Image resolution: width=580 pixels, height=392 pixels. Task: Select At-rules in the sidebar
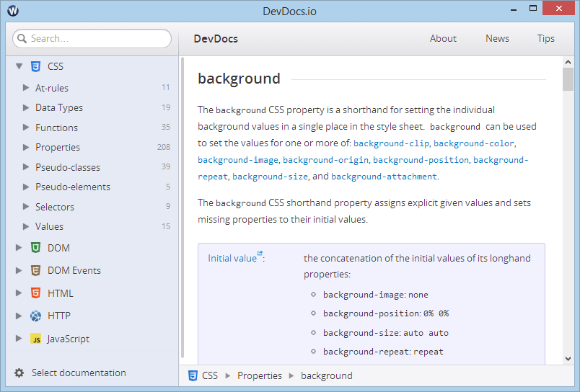pos(52,88)
